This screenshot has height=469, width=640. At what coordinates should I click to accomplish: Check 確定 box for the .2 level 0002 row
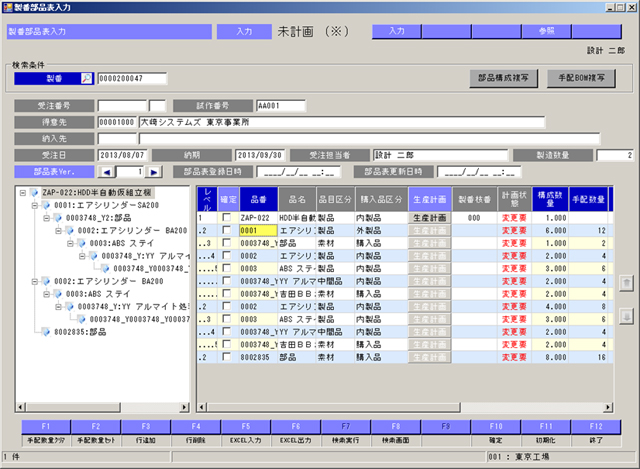(x=226, y=306)
